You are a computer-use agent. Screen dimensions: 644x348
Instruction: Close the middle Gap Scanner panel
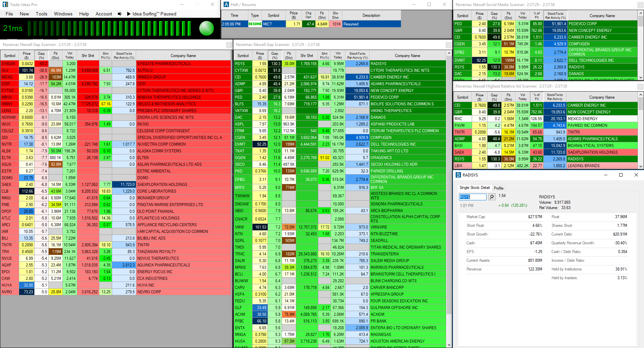point(448,45)
